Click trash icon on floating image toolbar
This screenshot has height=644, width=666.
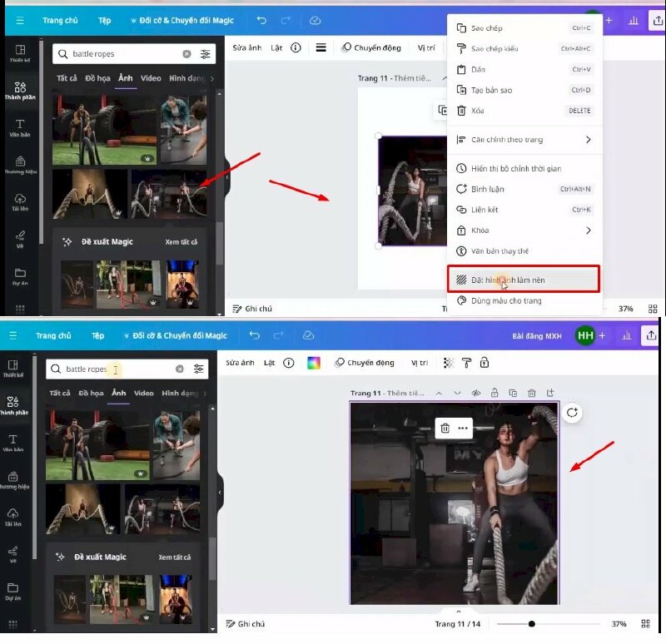[445, 429]
